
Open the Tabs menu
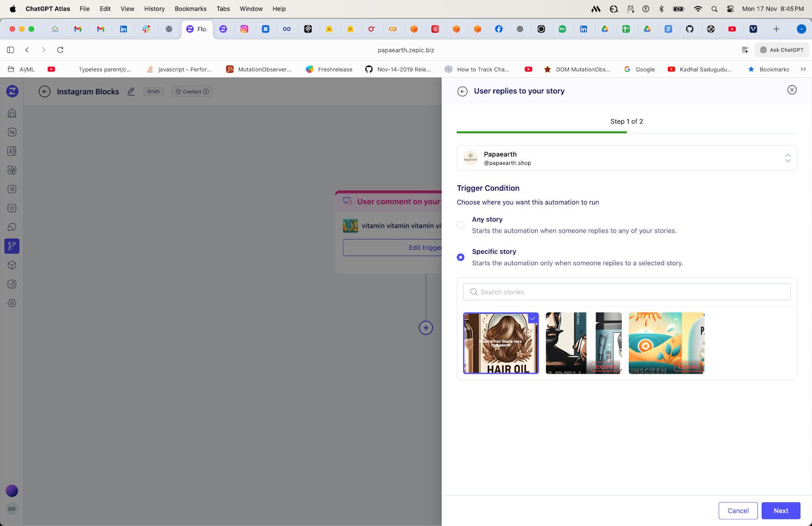(223, 9)
